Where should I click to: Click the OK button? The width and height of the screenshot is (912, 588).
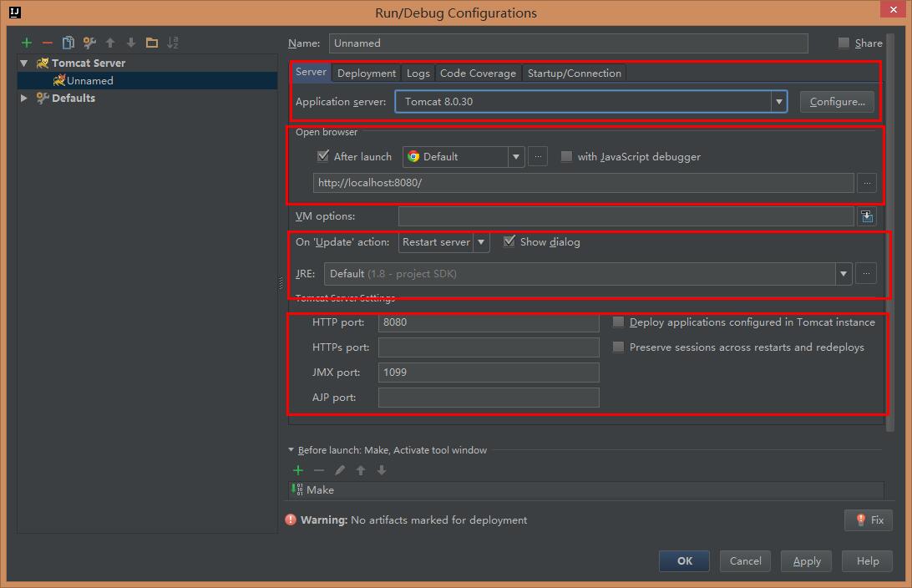[x=685, y=560]
